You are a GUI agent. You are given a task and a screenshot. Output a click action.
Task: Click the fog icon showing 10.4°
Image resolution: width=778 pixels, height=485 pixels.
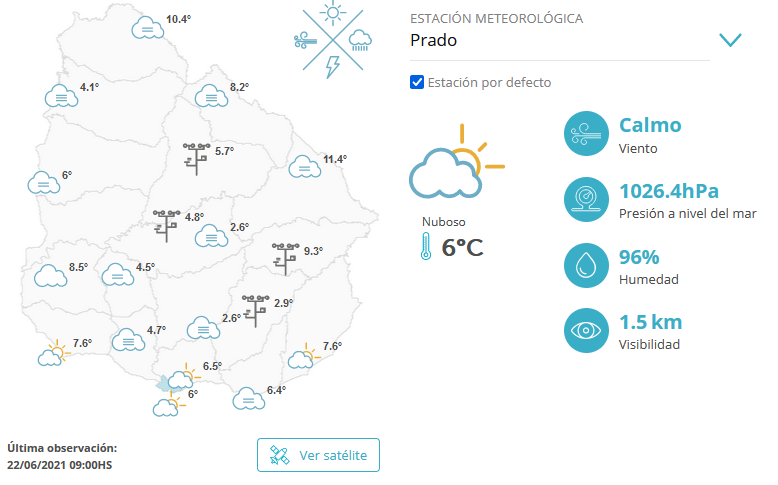[x=148, y=27]
